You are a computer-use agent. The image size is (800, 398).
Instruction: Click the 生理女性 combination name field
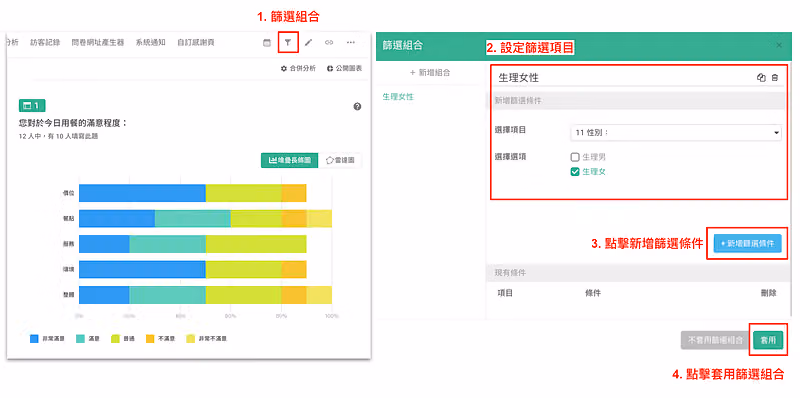coord(622,78)
